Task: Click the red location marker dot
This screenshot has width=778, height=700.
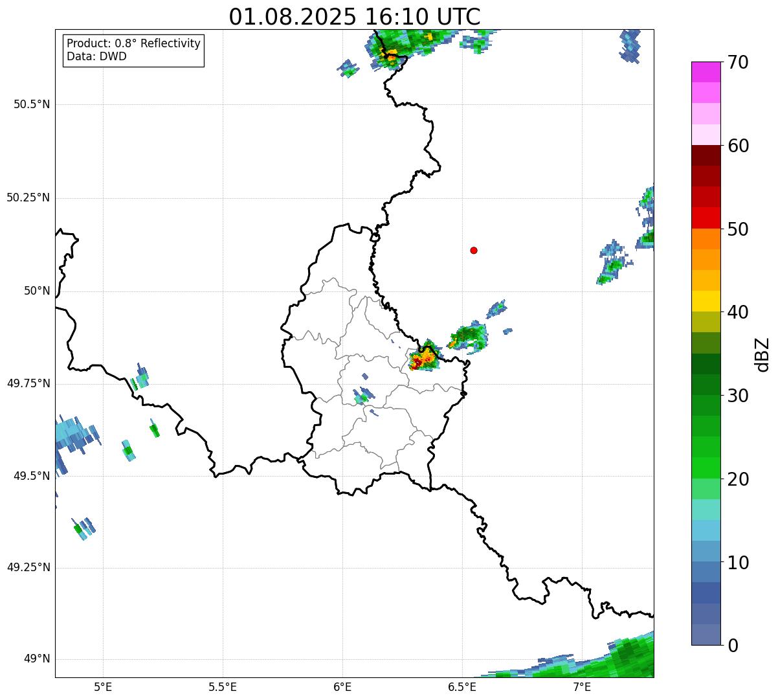Action: tap(474, 250)
